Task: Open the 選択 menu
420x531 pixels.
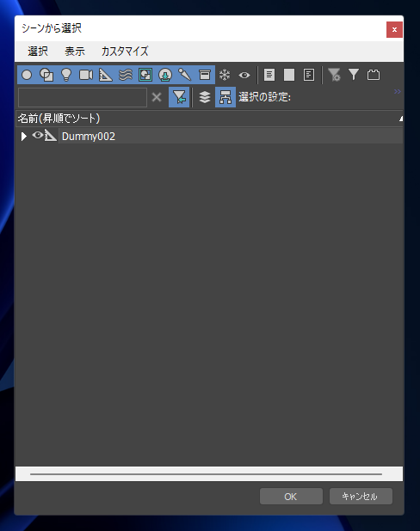Action: tap(38, 51)
